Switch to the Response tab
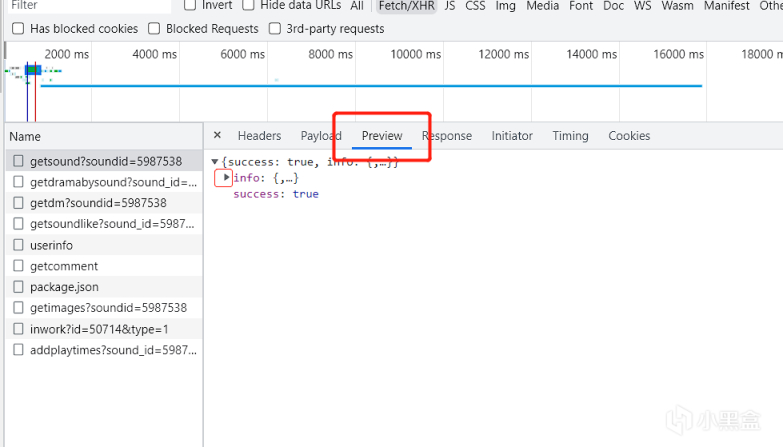The width and height of the screenshot is (783, 447). pos(447,136)
